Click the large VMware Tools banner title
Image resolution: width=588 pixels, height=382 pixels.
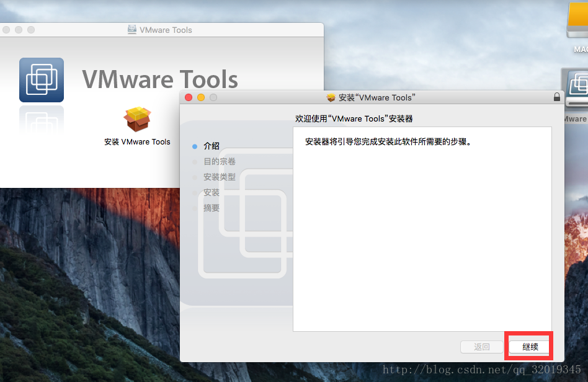point(160,79)
